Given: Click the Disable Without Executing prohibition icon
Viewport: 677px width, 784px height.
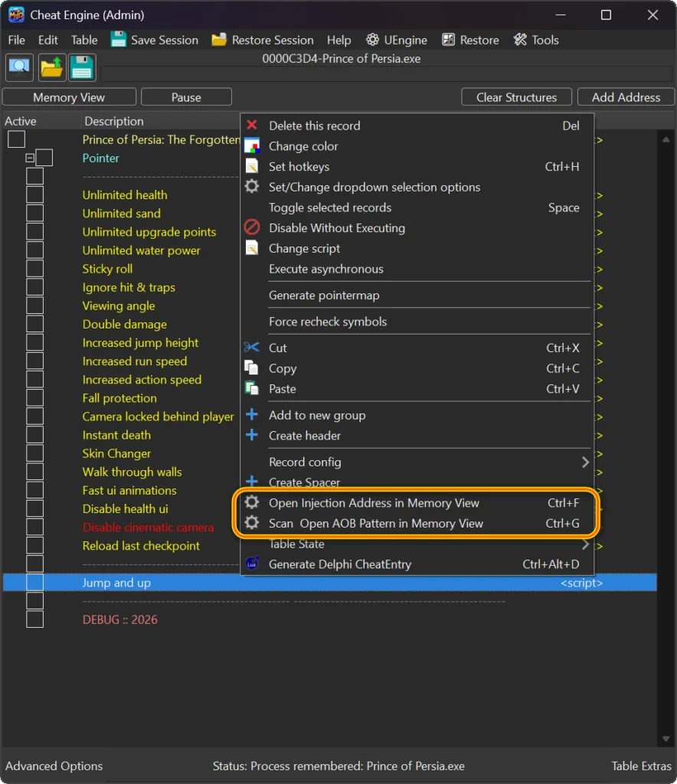Looking at the screenshot, I should point(252,227).
